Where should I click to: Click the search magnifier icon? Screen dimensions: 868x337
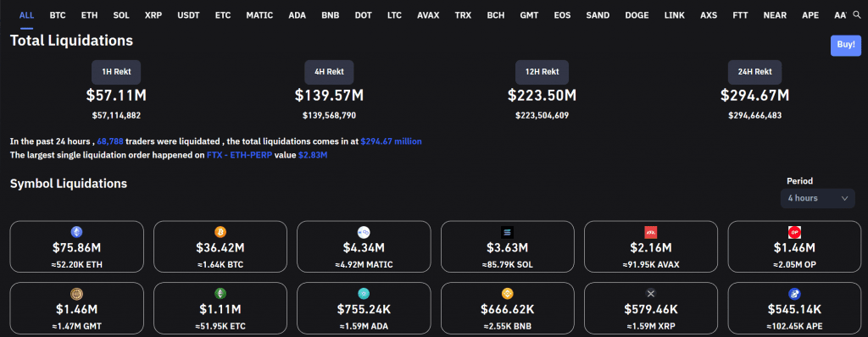(857, 15)
